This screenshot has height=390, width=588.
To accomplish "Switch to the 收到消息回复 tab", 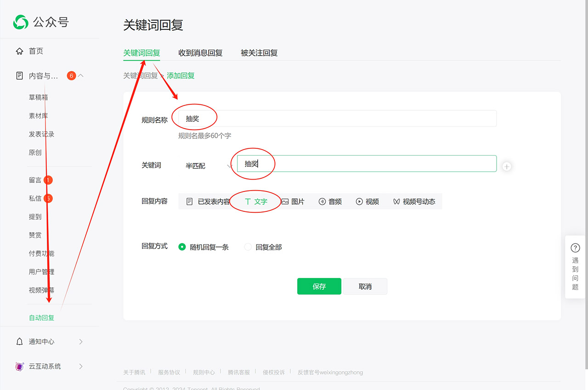I will coord(200,53).
